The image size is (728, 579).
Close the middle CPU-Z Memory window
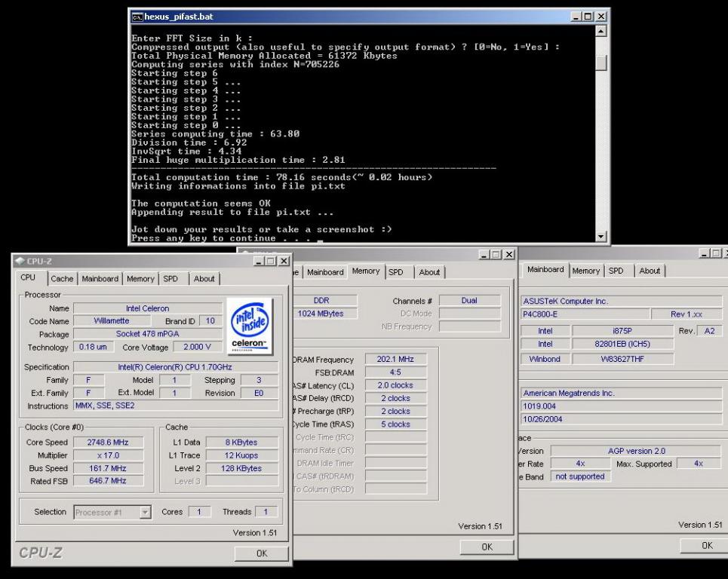point(509,255)
